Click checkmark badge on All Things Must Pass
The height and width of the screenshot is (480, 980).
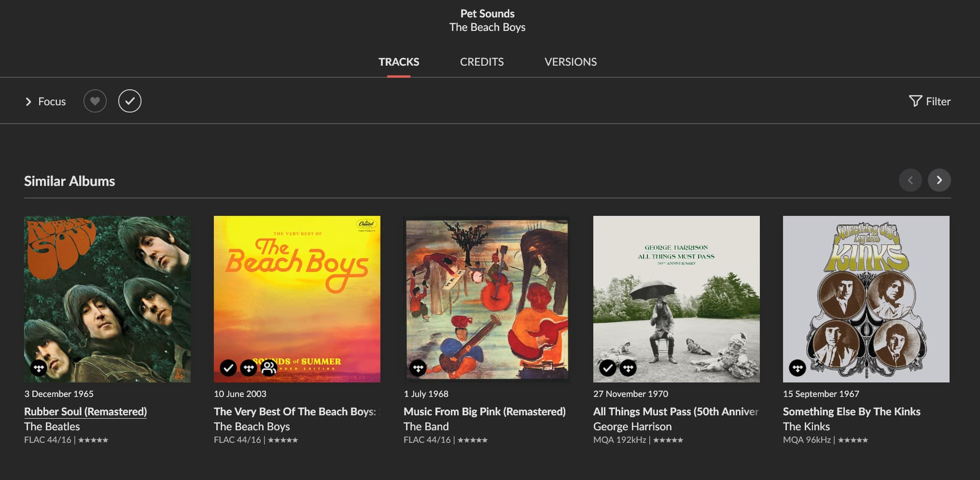[607, 368]
